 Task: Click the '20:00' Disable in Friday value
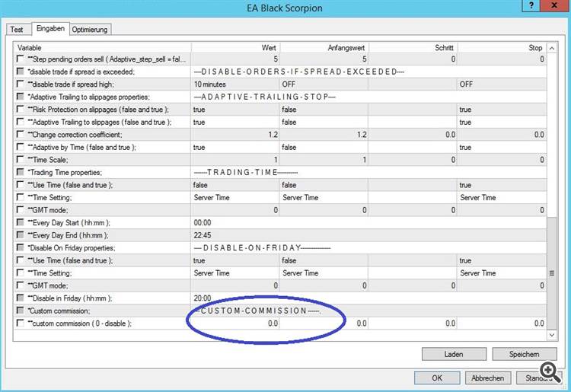pos(203,298)
